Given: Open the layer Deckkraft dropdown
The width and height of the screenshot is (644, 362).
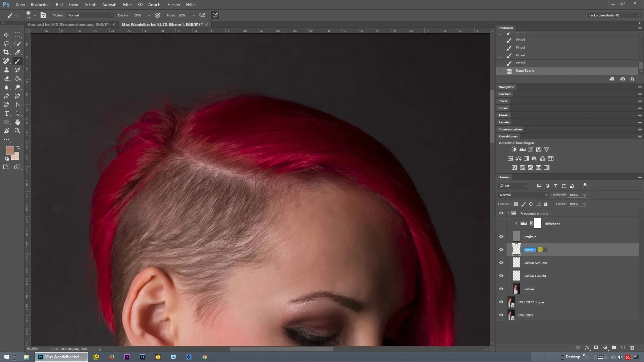Looking at the screenshot, I should coord(584,195).
